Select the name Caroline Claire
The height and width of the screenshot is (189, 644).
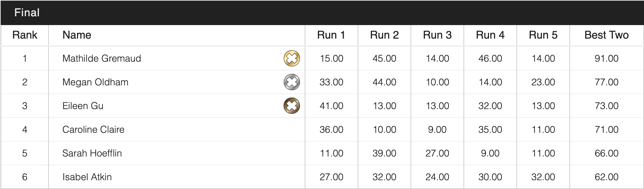click(93, 129)
